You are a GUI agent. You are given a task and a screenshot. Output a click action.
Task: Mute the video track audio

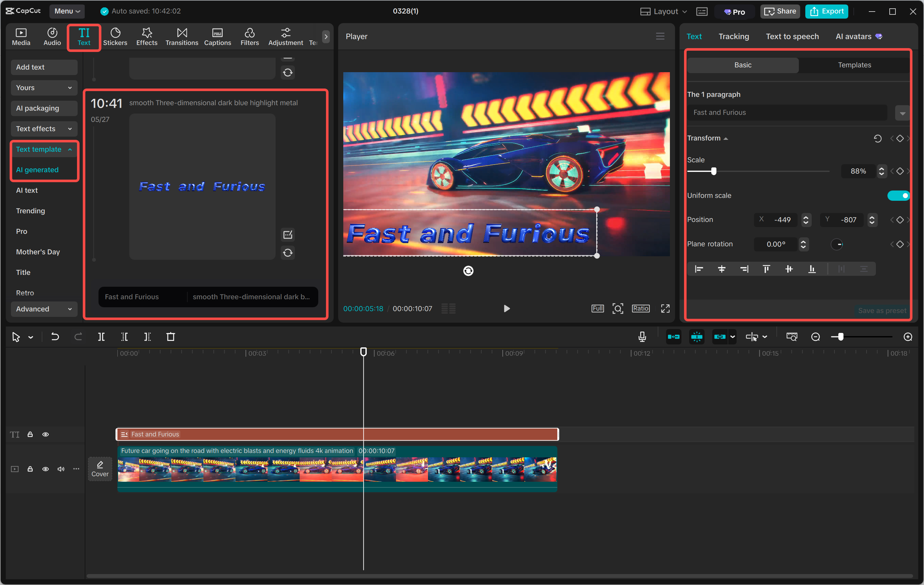[x=61, y=469]
